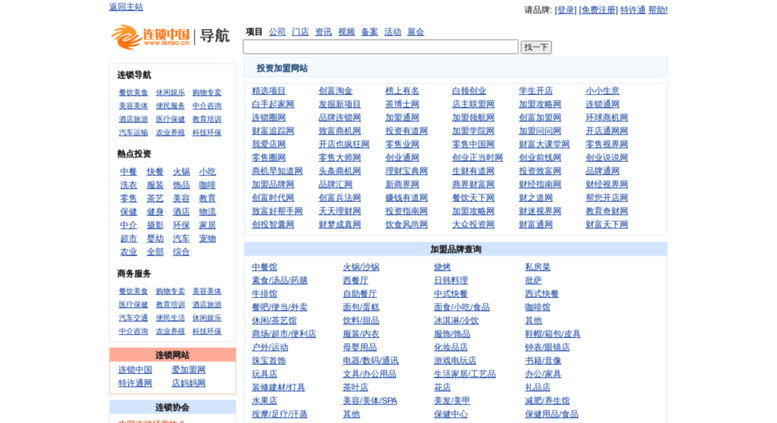Switch to the 资讯 search tab

coord(324,32)
